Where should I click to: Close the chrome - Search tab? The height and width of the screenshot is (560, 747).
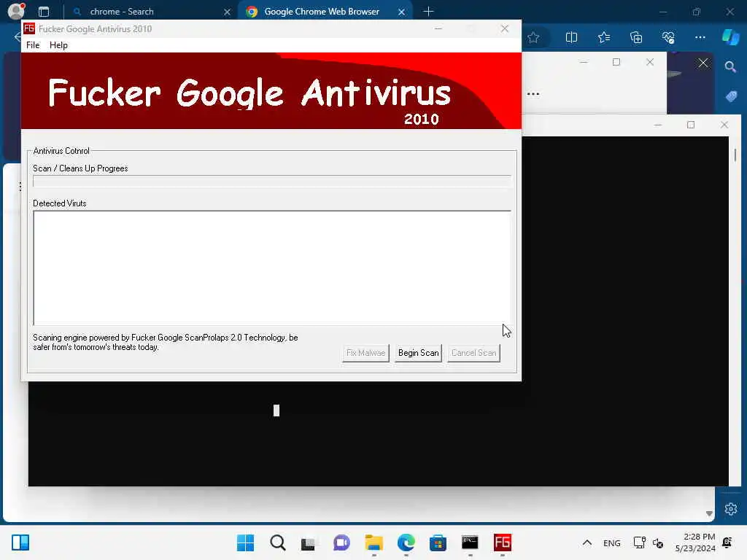click(x=228, y=12)
